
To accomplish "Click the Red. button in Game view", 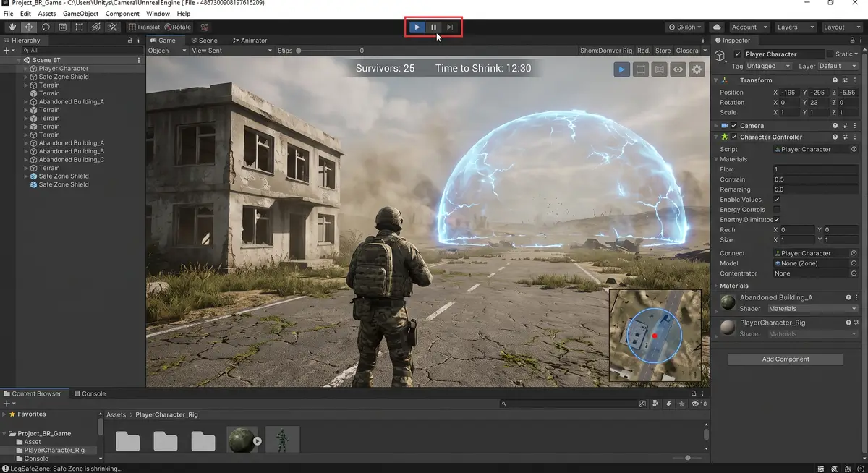I will [x=644, y=51].
